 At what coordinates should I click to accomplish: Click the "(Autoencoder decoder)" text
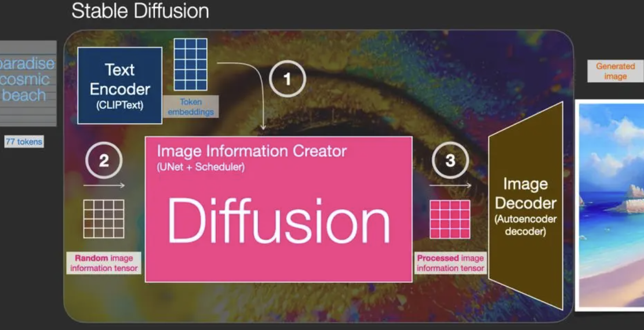point(525,226)
